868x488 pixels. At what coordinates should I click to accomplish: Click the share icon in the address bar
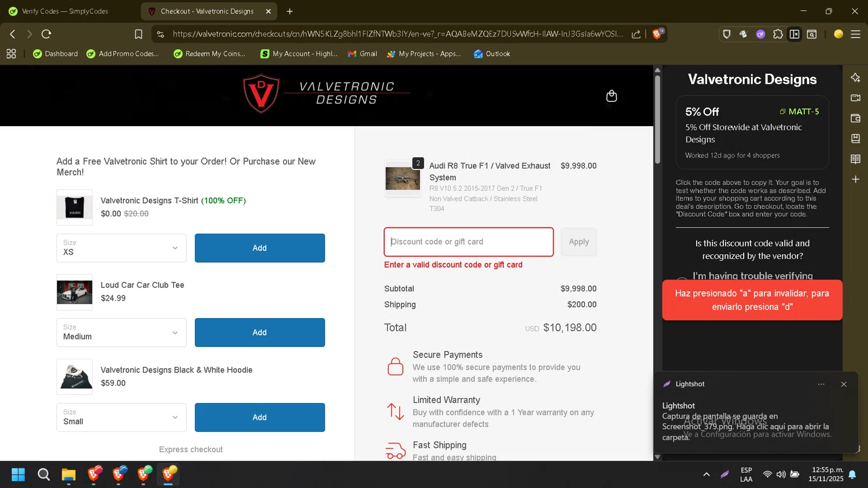coord(636,34)
